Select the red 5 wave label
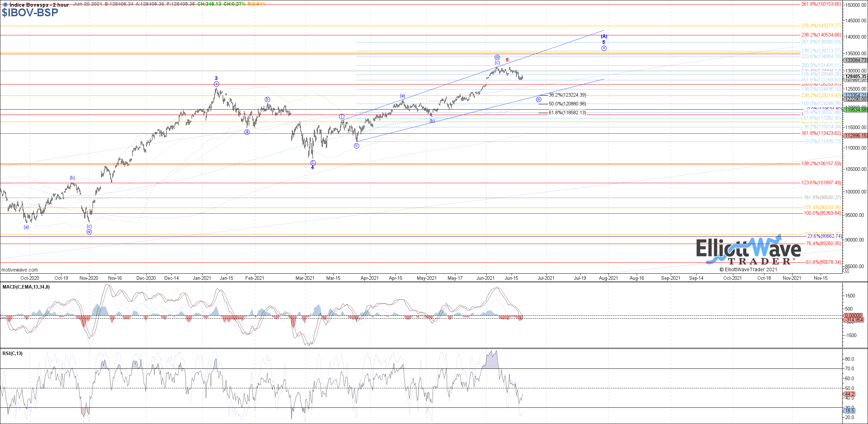This screenshot has height=424, width=868. (507, 60)
